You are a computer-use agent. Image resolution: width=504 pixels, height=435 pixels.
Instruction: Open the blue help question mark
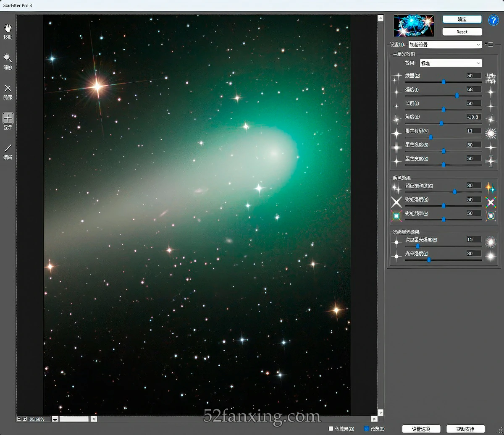tap(493, 20)
